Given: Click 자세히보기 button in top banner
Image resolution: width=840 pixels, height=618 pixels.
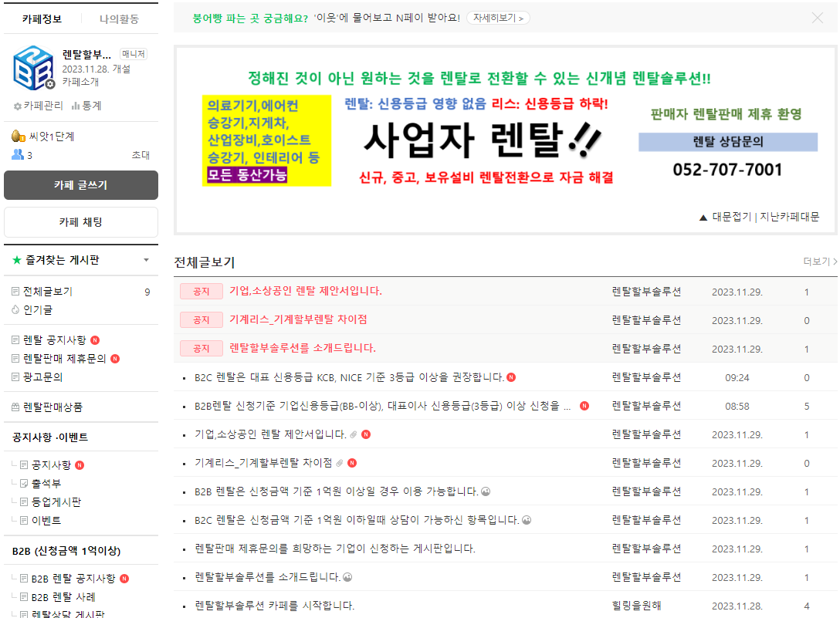Looking at the screenshot, I should click(498, 18).
